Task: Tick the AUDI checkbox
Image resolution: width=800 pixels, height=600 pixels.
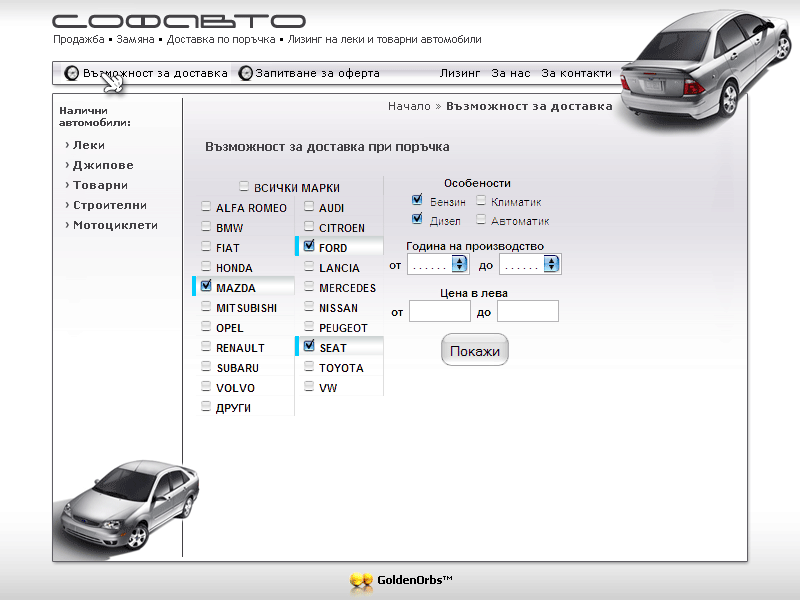Action: tap(309, 206)
